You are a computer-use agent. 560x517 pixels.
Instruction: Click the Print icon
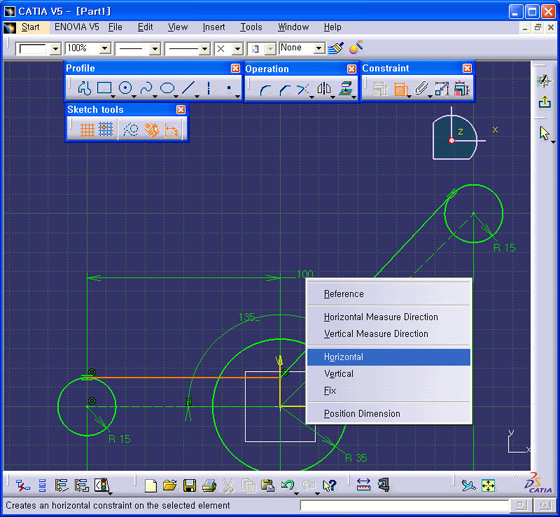click(209, 486)
